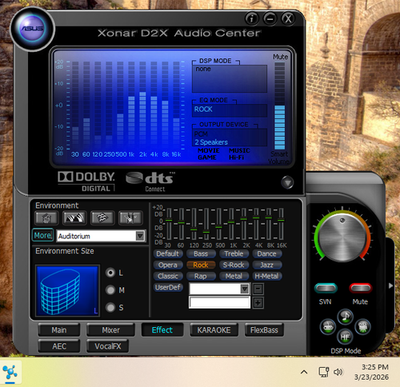Apply the Metal EQ preset
Image resolution: width=400 pixels, height=387 pixels.
[234, 276]
